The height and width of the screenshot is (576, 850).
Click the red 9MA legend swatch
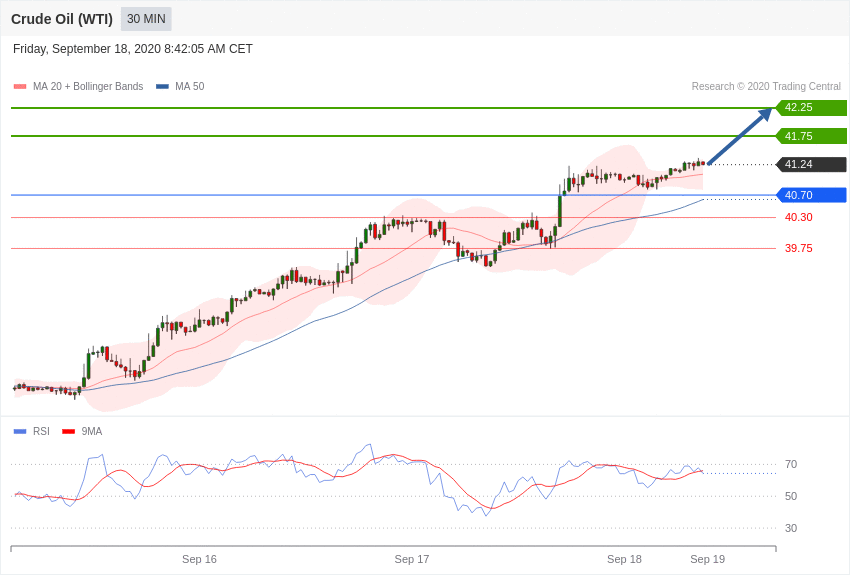click(68, 432)
